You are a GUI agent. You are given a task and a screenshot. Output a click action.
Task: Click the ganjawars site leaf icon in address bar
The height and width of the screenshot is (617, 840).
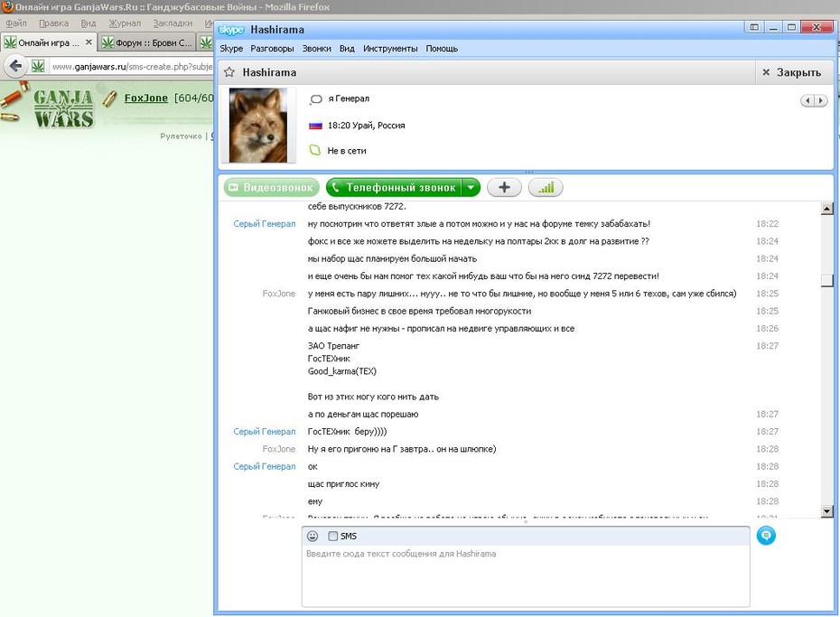click(38, 67)
